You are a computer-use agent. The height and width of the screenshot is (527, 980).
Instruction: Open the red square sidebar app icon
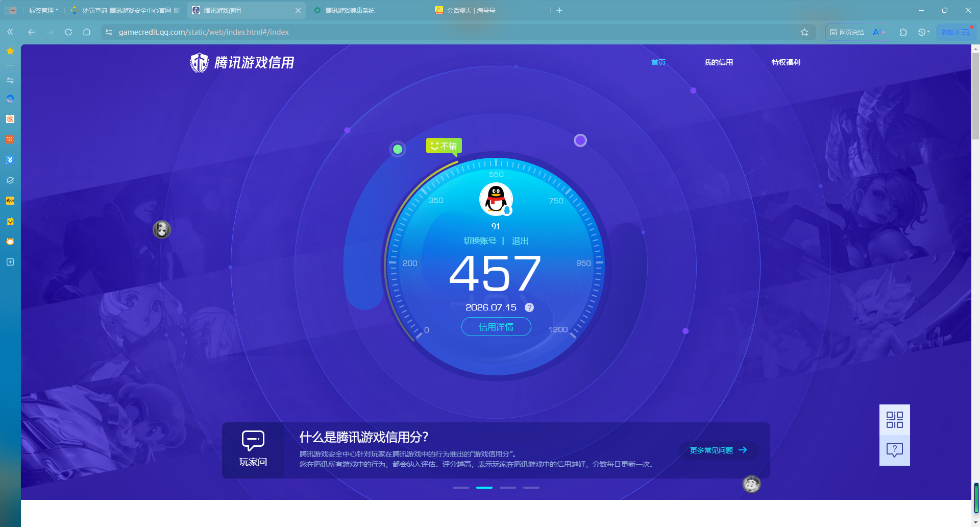[10, 139]
